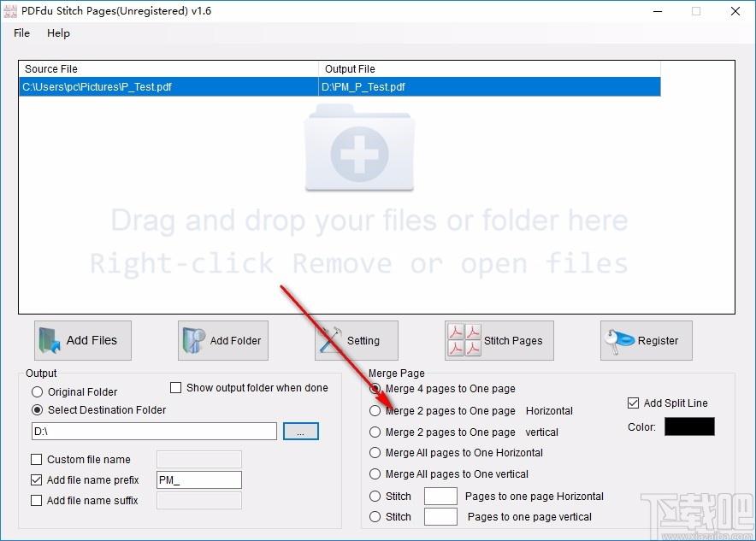This screenshot has width=756, height=541.
Task: Select Stitch Pages to one page vertical radio
Action: 375,517
